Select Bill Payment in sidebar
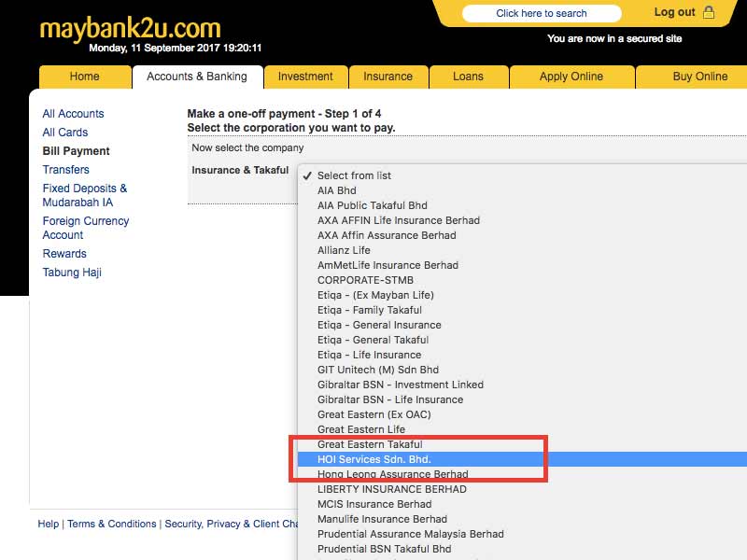 coord(77,151)
